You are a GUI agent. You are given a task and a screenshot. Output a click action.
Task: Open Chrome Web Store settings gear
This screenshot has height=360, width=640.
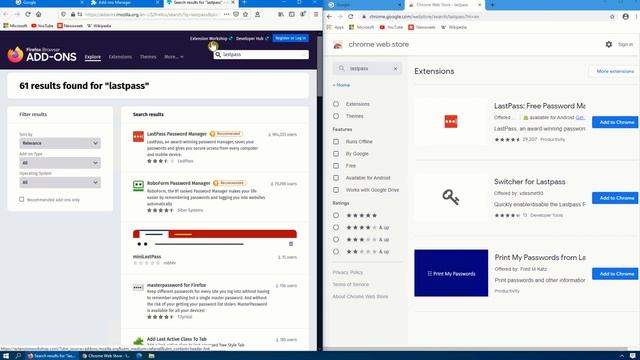609,44
